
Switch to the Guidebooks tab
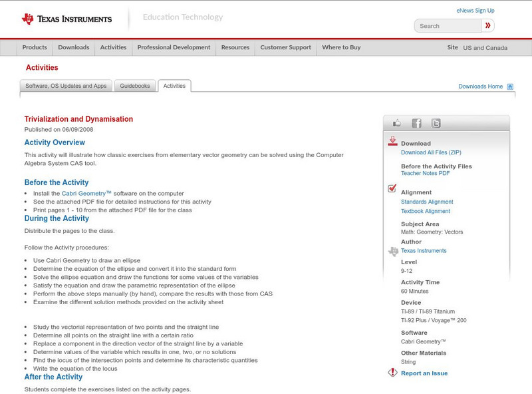tap(135, 86)
